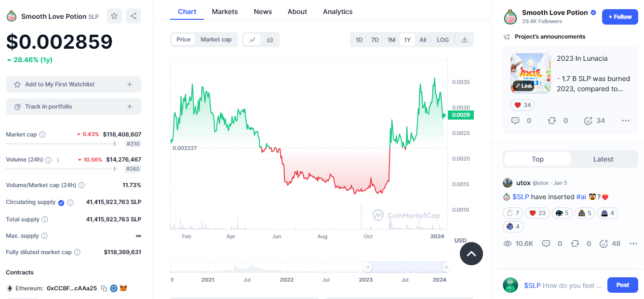Select Price chart mode

click(183, 40)
